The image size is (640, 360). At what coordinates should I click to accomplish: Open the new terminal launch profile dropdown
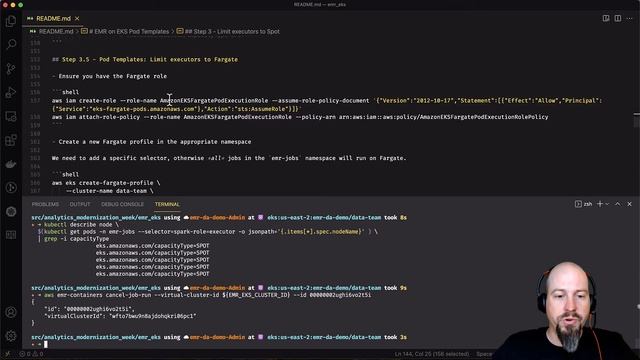coord(607,204)
